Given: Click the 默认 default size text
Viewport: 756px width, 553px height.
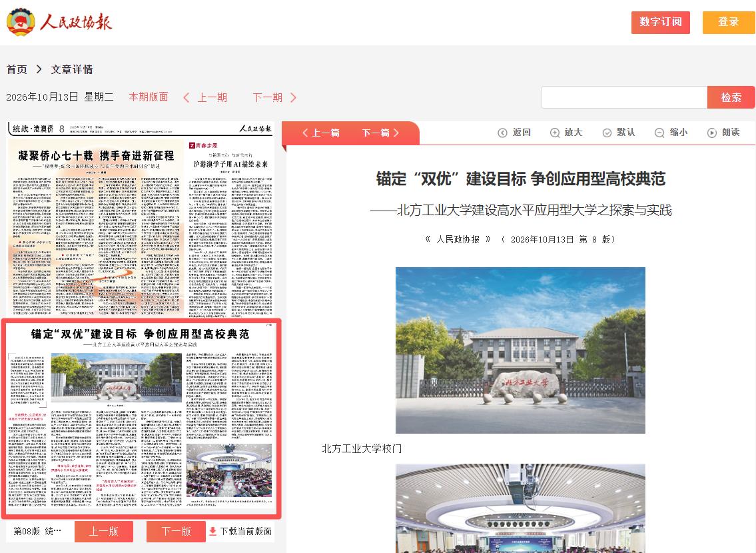Looking at the screenshot, I should pyautogui.click(x=626, y=132).
